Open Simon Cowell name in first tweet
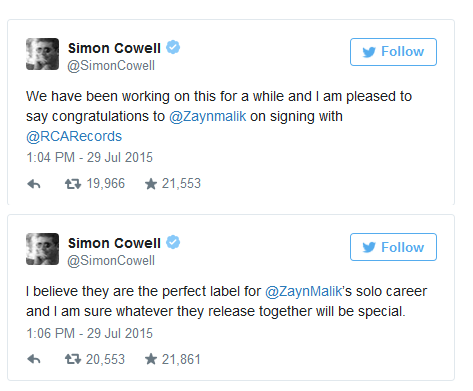473x391 pixels. 114,48
